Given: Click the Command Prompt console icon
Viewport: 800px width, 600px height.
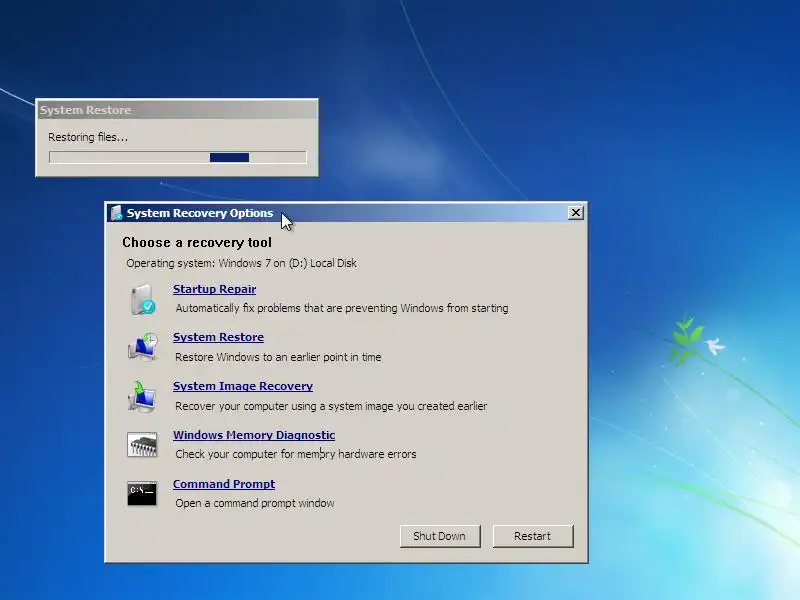Looking at the screenshot, I should click(142, 493).
